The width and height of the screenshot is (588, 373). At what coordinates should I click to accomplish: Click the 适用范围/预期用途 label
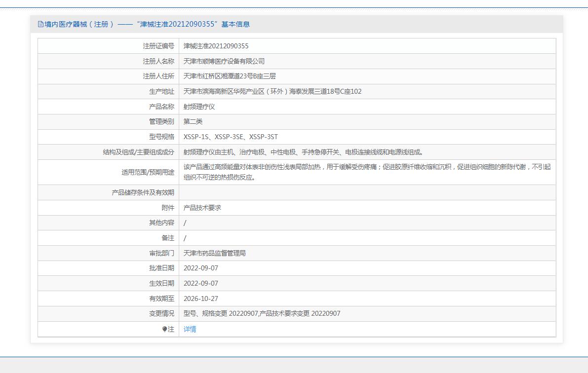point(148,173)
